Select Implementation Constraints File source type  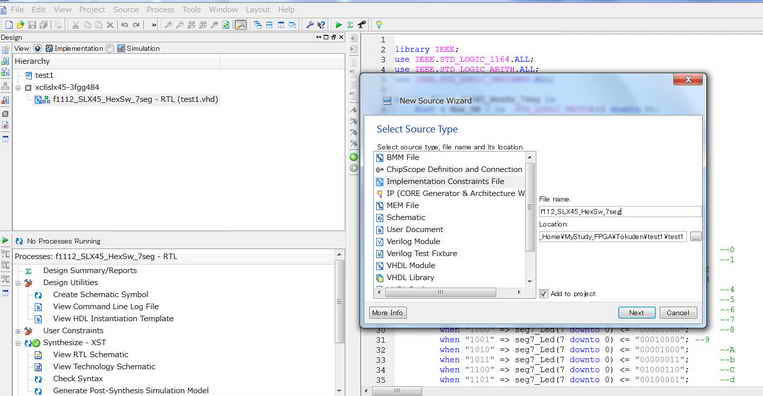[445, 181]
